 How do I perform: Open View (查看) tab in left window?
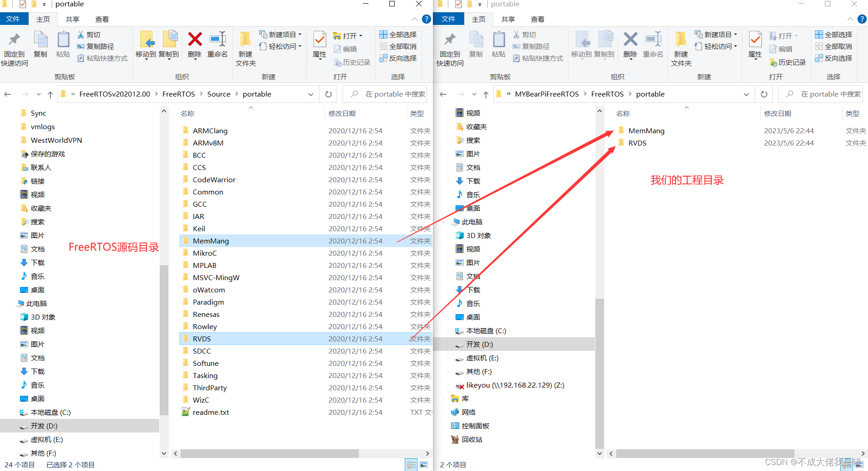point(102,19)
